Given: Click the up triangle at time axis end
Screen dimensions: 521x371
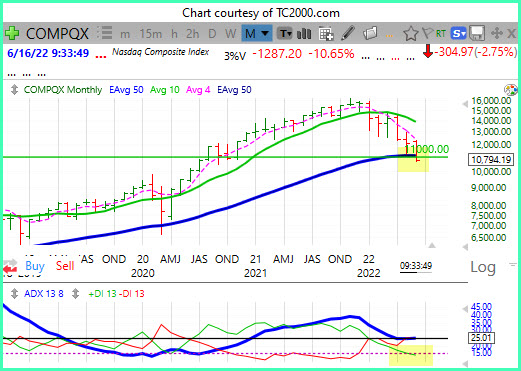Looking at the screenshot, I should click(x=432, y=246).
